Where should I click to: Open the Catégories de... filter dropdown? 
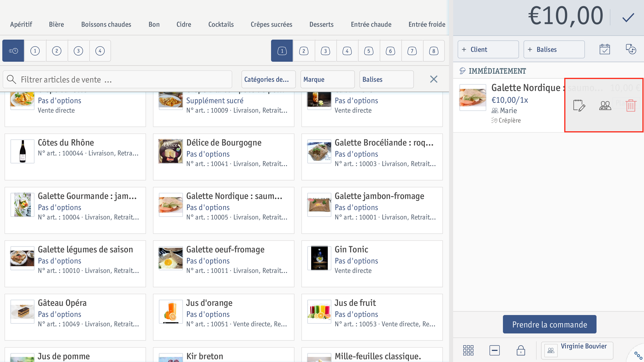click(269, 79)
